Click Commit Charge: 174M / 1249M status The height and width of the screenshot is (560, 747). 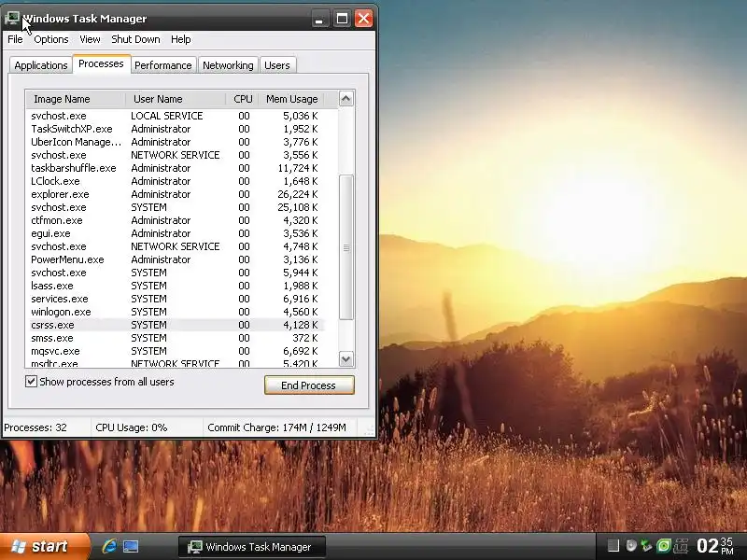pyautogui.click(x=276, y=427)
